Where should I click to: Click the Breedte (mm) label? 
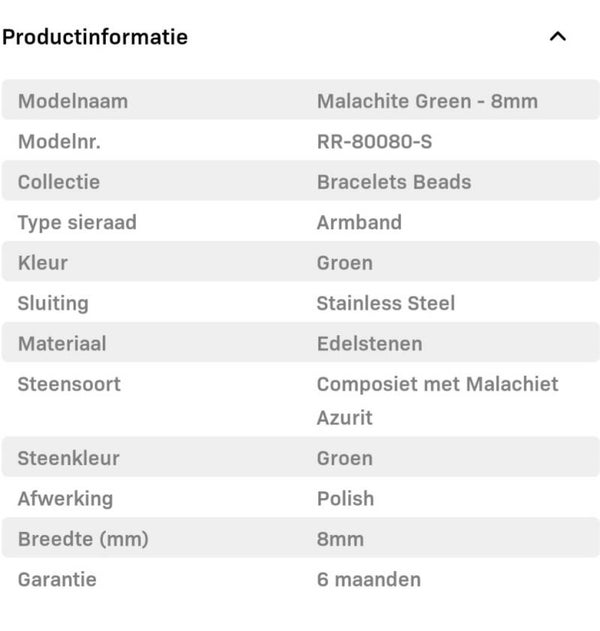pos(83,539)
